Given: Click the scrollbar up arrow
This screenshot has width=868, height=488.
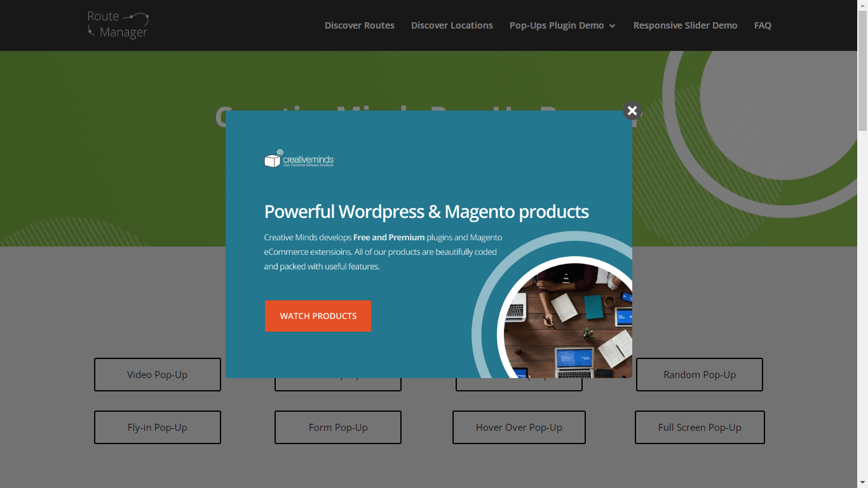Looking at the screenshot, I should click(x=862, y=5).
